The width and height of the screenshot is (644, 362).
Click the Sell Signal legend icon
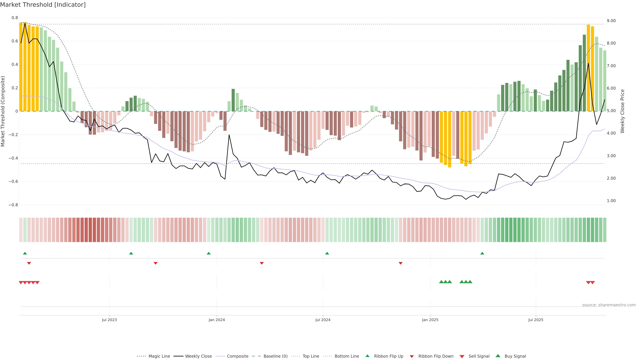click(462, 356)
